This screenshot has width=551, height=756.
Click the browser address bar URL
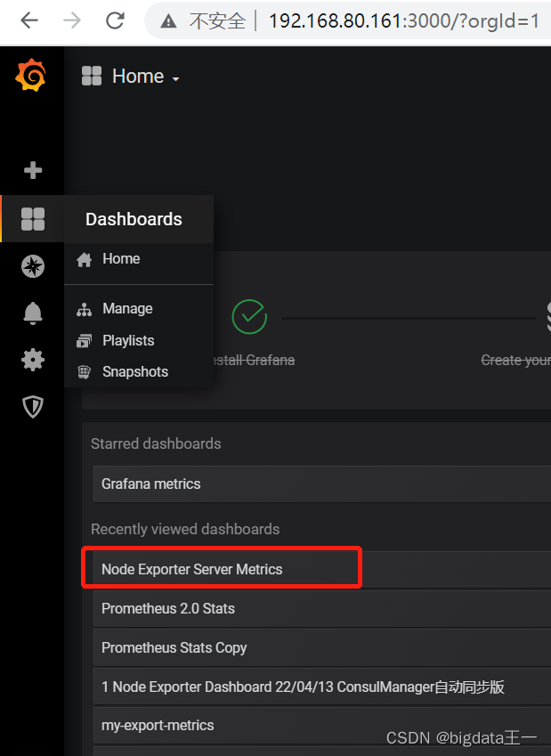pos(404,21)
